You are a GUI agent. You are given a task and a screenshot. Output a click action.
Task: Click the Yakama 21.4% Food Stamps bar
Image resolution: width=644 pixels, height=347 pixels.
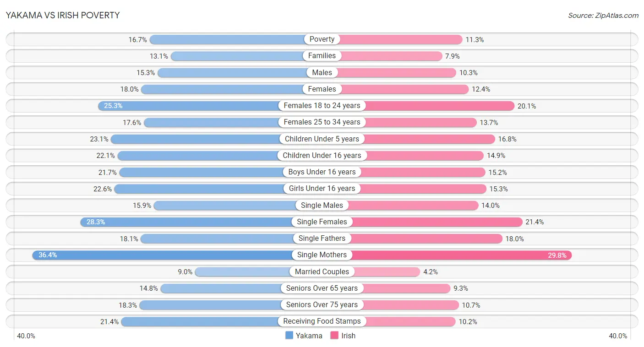point(222,321)
